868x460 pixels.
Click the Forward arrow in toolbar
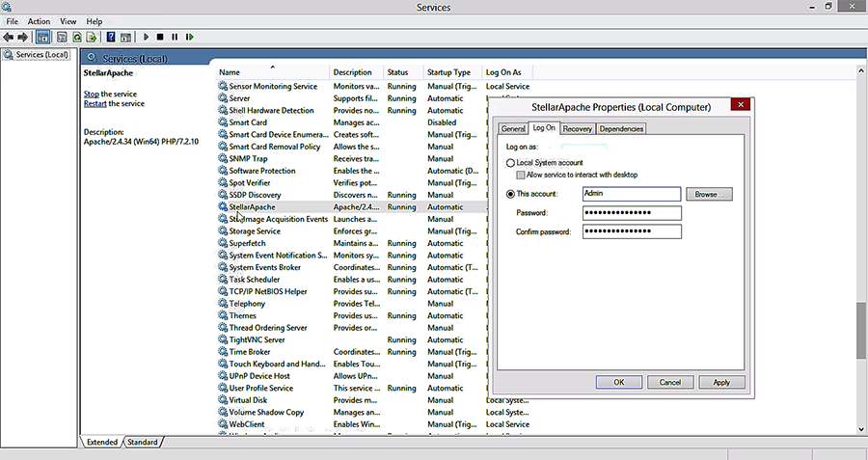(x=23, y=37)
